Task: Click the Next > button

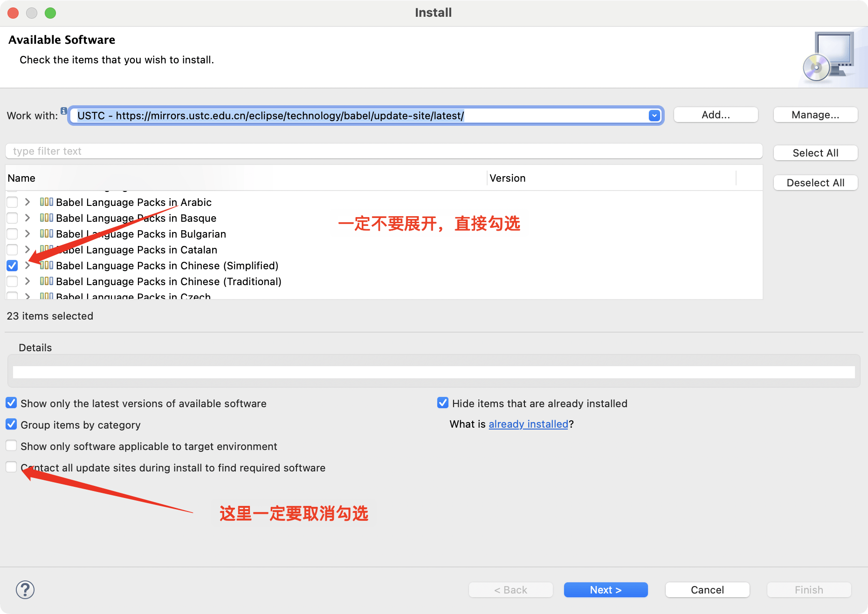Action: 606,590
